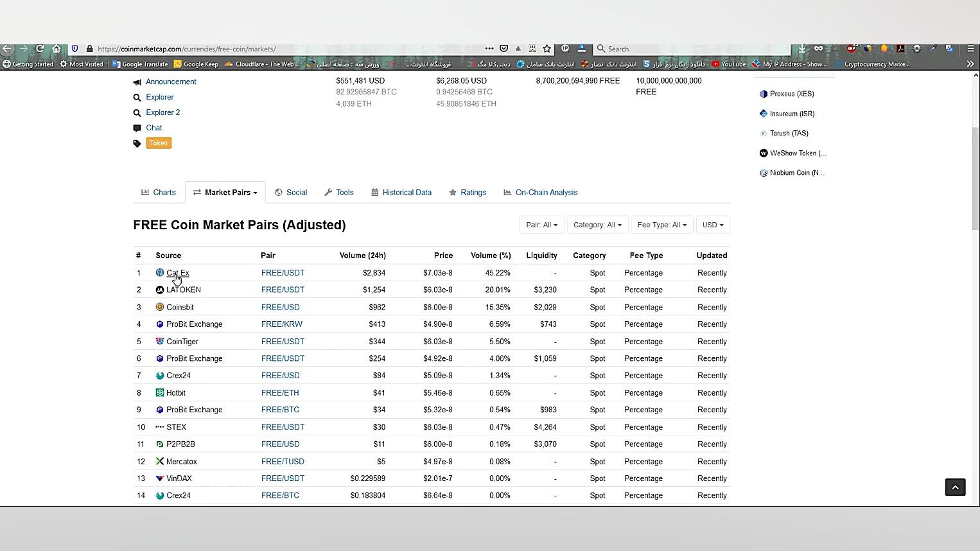Focus the browser Search field
Screen dimensions: 980x551
[x=692, y=49]
